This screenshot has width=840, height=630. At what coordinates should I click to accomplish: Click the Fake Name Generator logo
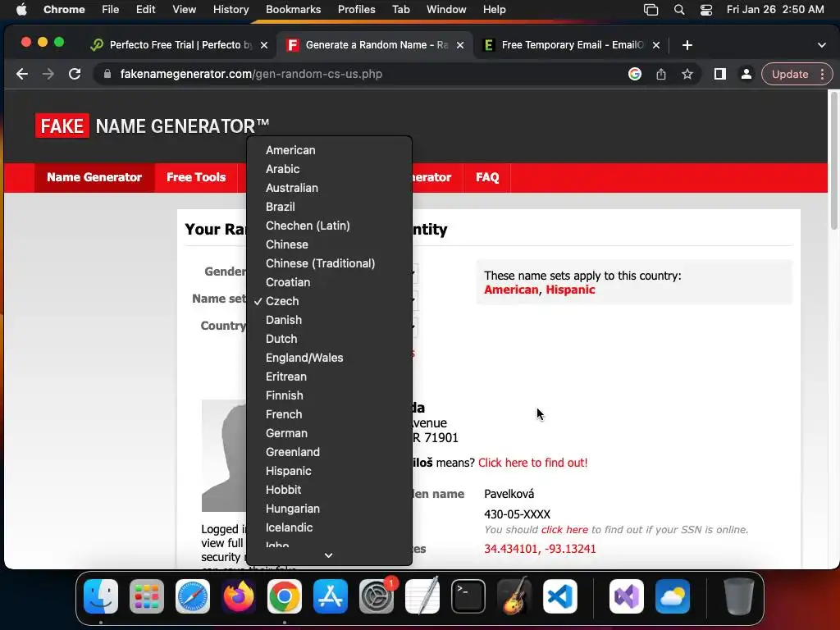click(x=152, y=126)
